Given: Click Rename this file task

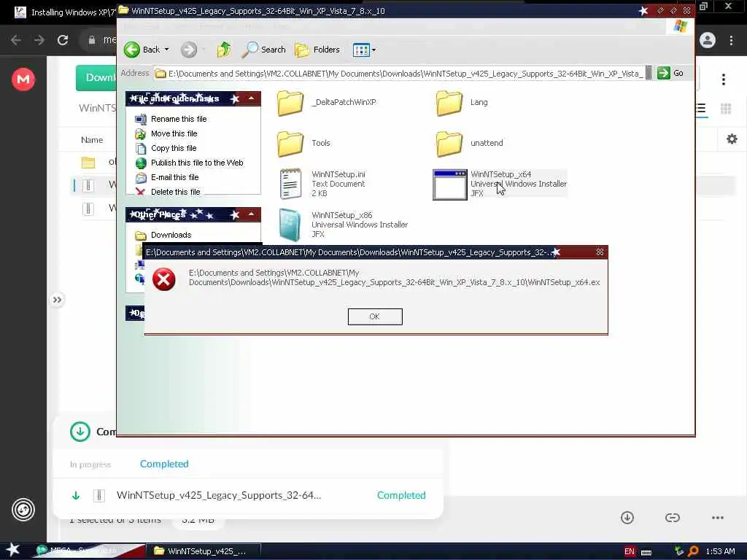Looking at the screenshot, I should pos(179,119).
